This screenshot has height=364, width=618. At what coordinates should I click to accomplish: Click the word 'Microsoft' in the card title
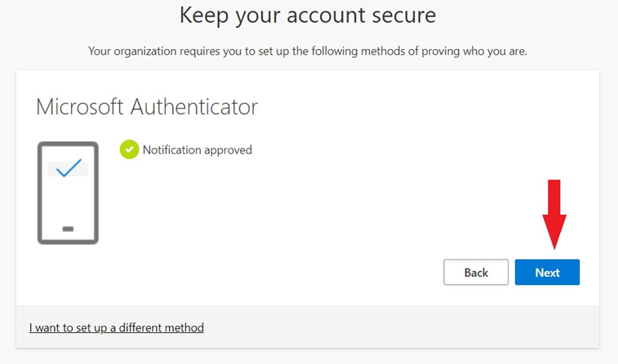pos(80,107)
